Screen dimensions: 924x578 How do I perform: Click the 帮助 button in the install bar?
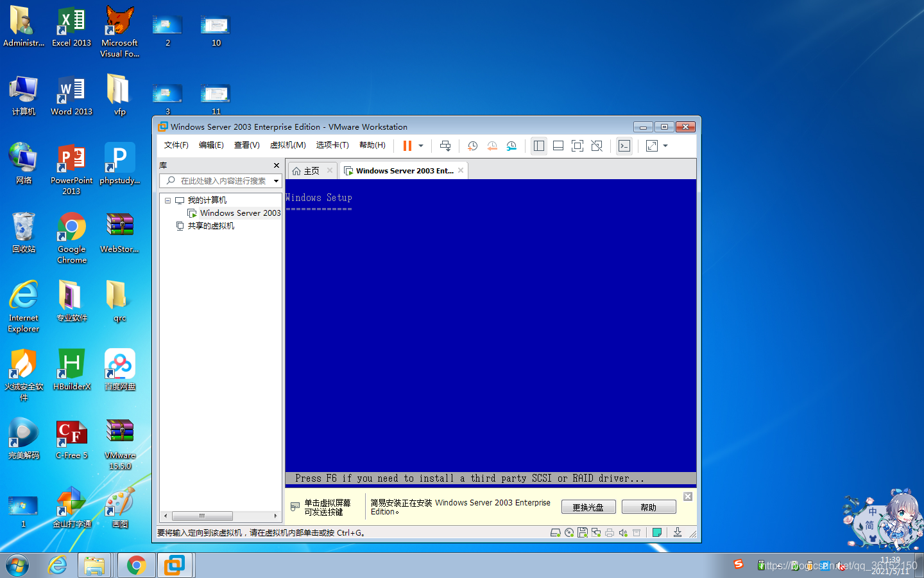click(649, 507)
